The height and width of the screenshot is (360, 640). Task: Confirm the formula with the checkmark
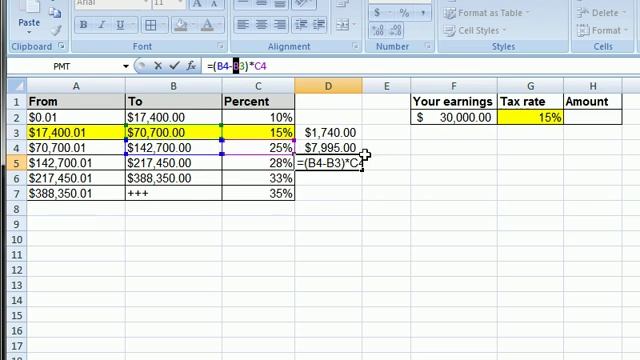point(174,66)
